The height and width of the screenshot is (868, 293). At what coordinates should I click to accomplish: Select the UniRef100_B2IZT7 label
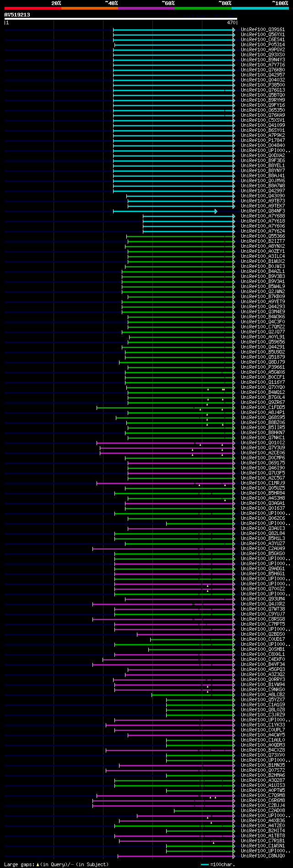click(x=263, y=241)
